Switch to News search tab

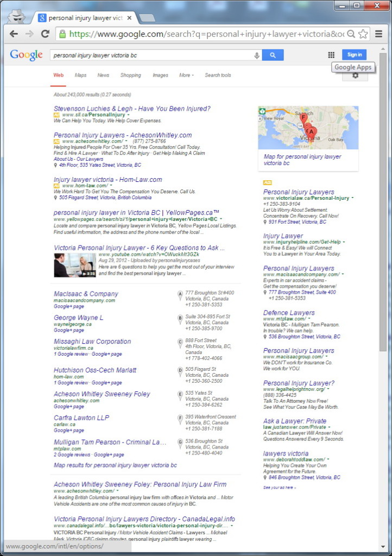(103, 75)
